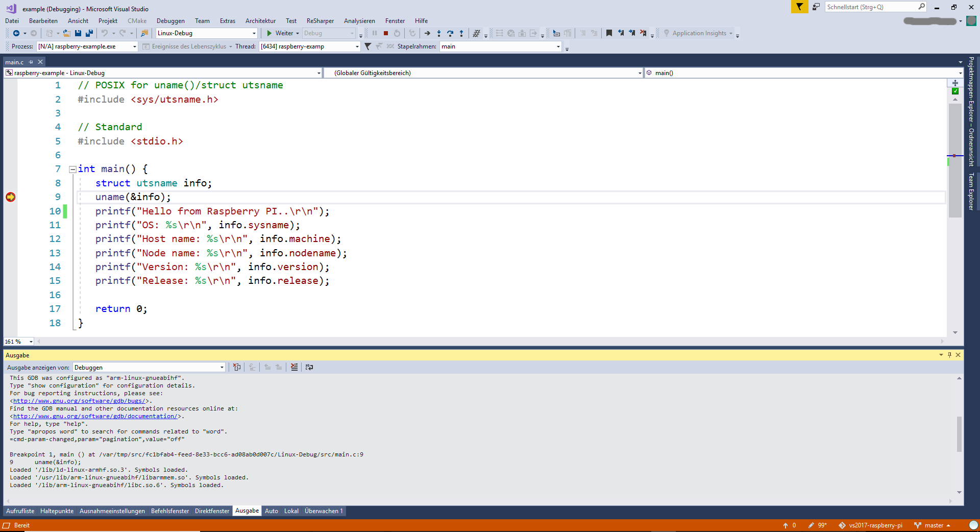Switch to the Haltepunkte tab
The image size is (980, 532).
pyautogui.click(x=57, y=511)
